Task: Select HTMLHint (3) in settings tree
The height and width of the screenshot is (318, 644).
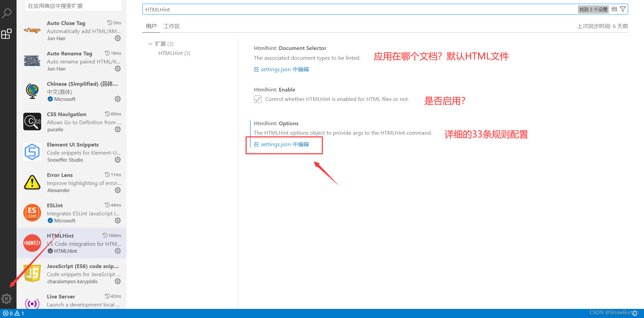Action: click(174, 53)
